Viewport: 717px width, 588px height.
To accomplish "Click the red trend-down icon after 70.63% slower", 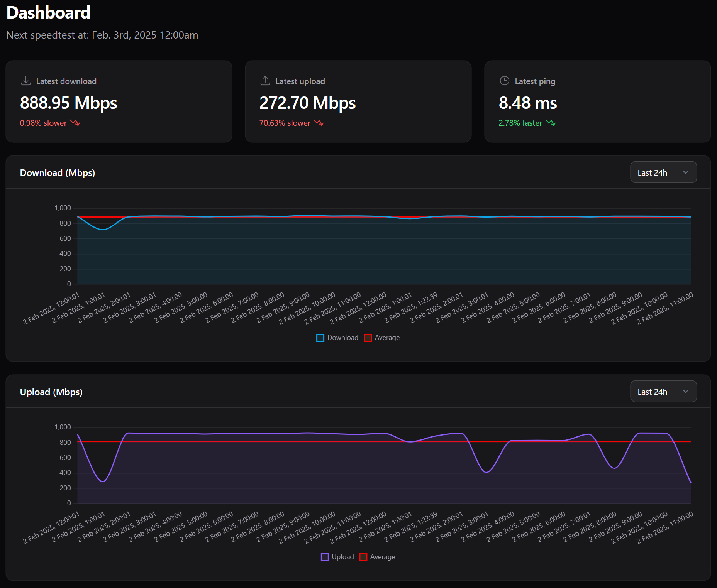I will click(x=319, y=123).
